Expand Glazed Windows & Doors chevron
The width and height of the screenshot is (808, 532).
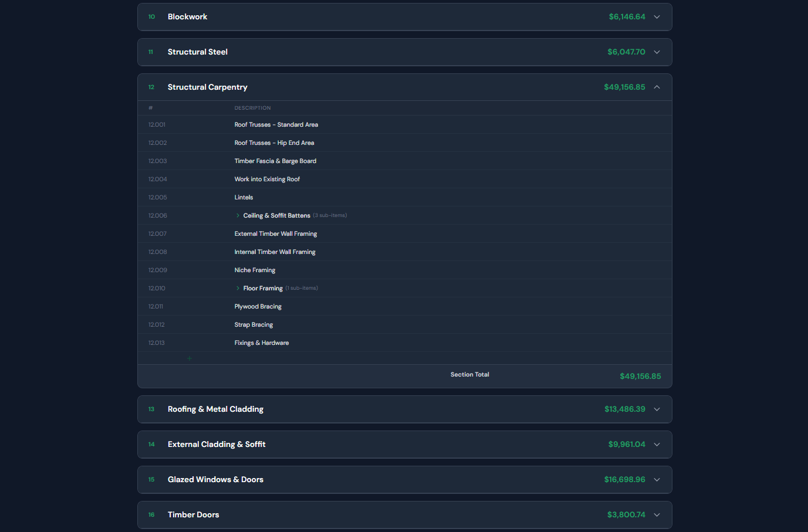tap(657, 480)
